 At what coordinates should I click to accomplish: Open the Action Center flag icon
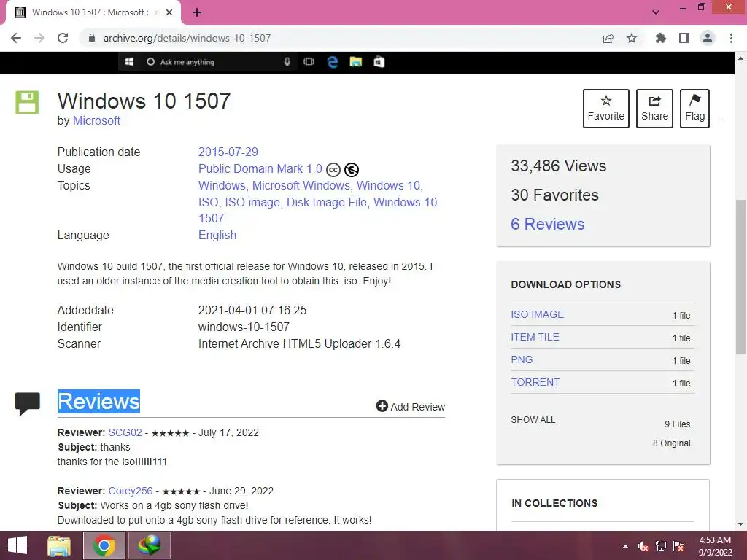point(678,546)
